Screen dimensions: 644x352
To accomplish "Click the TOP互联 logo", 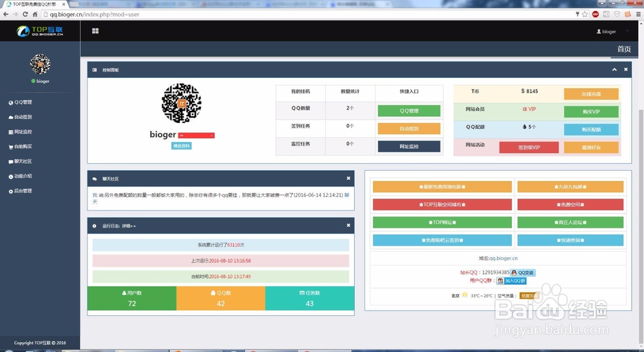I will coord(40,31).
